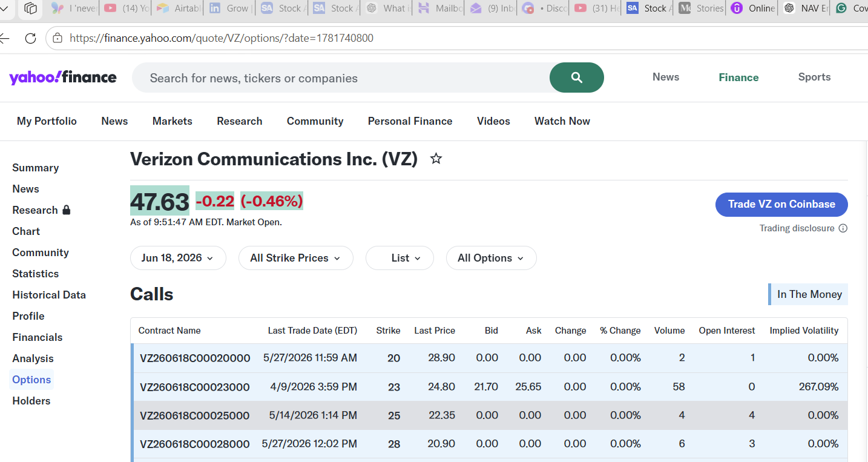This screenshot has width=868, height=462.
Task: Click the browser address bar URL
Action: click(x=222, y=38)
